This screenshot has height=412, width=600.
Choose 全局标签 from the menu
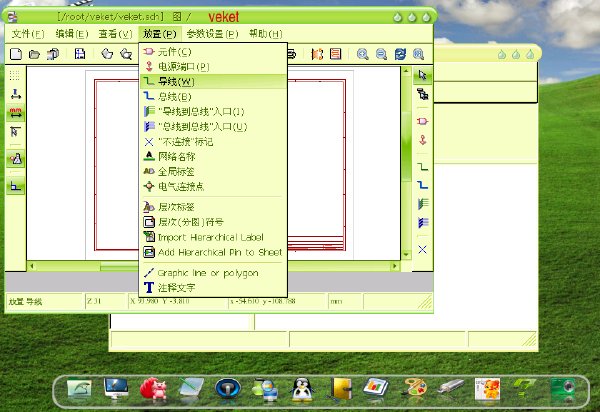coord(214,171)
